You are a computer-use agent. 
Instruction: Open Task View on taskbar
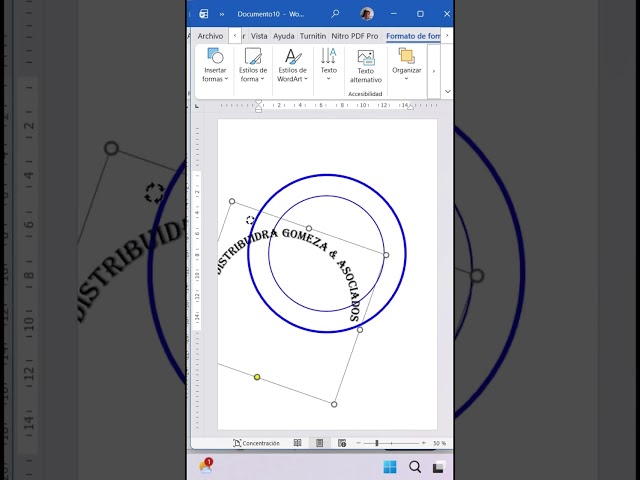point(439,467)
